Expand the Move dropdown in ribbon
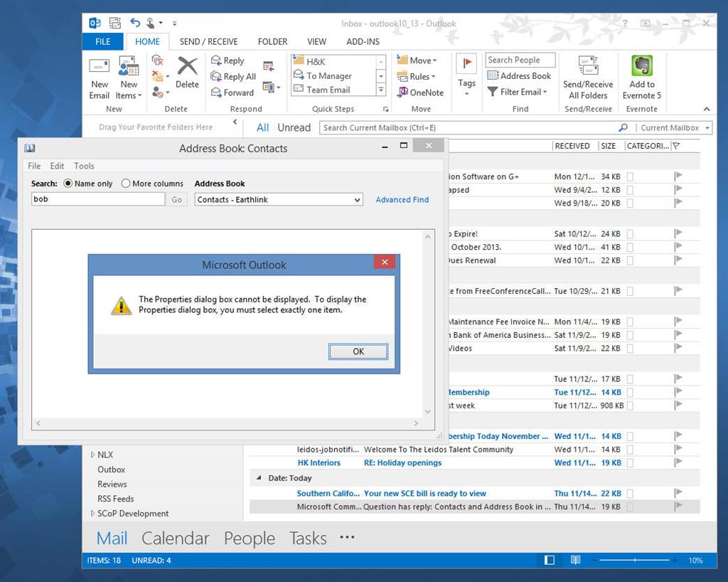Viewport: 728px width, 582px height. (434, 61)
